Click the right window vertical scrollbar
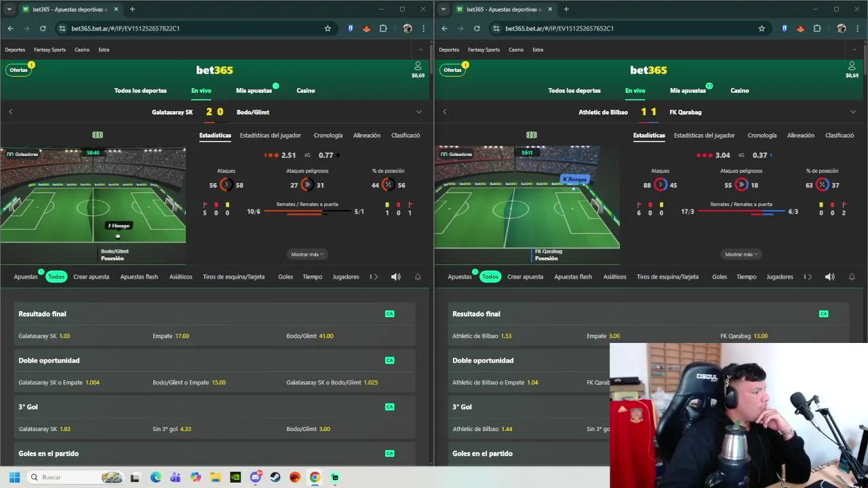The width and height of the screenshot is (868, 488). [x=865, y=61]
